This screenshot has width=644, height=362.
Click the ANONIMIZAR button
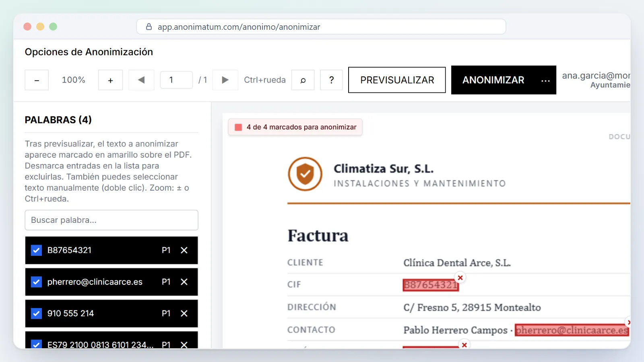click(493, 80)
